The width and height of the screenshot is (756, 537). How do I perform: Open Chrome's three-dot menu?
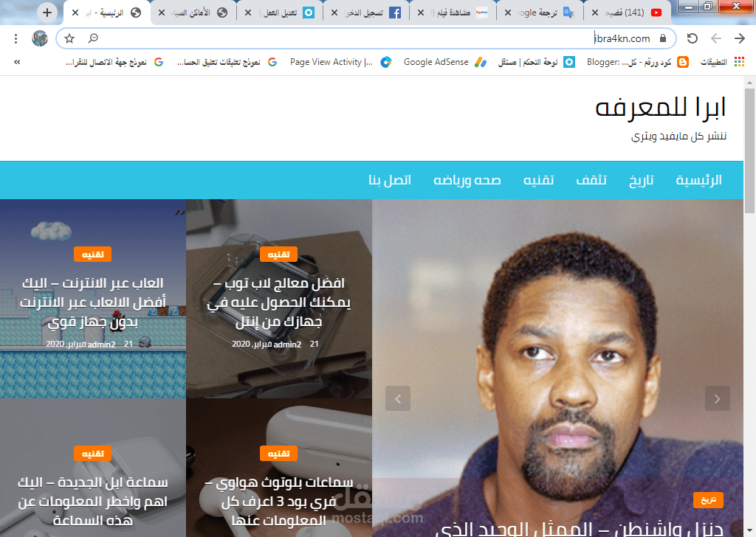click(16, 38)
